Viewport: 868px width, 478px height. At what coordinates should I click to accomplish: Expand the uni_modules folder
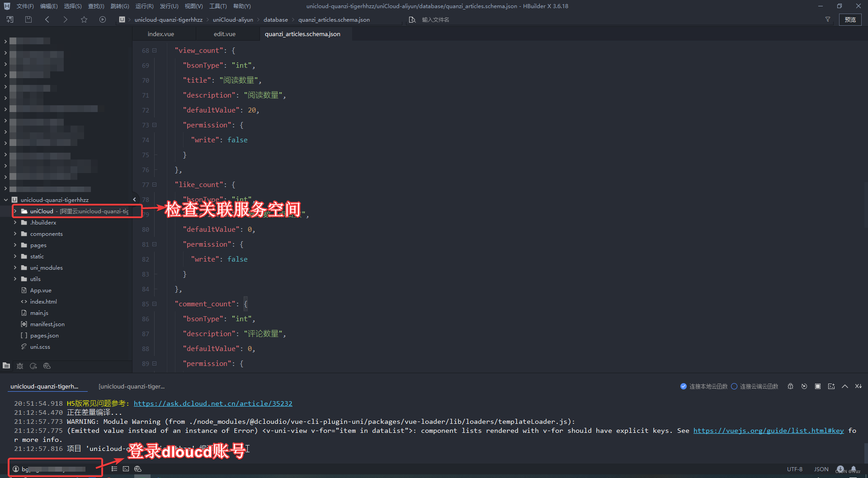[15, 267]
